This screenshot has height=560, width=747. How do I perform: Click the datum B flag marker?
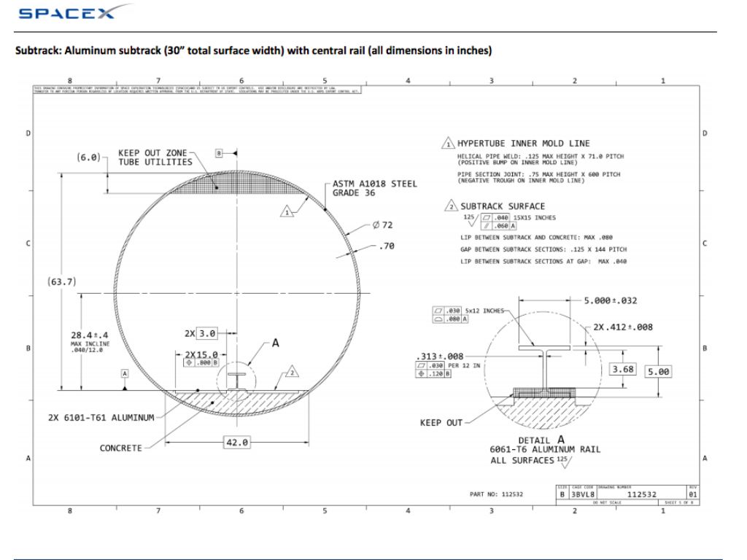point(219,153)
